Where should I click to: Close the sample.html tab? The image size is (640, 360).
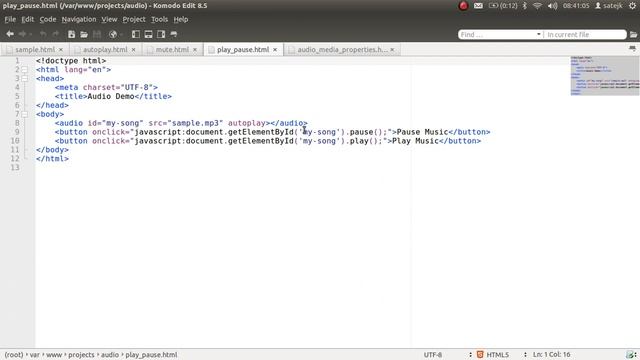(x=61, y=49)
